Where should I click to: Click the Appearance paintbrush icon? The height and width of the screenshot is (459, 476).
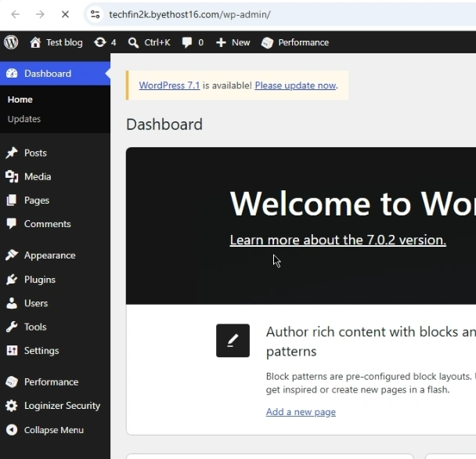point(12,255)
